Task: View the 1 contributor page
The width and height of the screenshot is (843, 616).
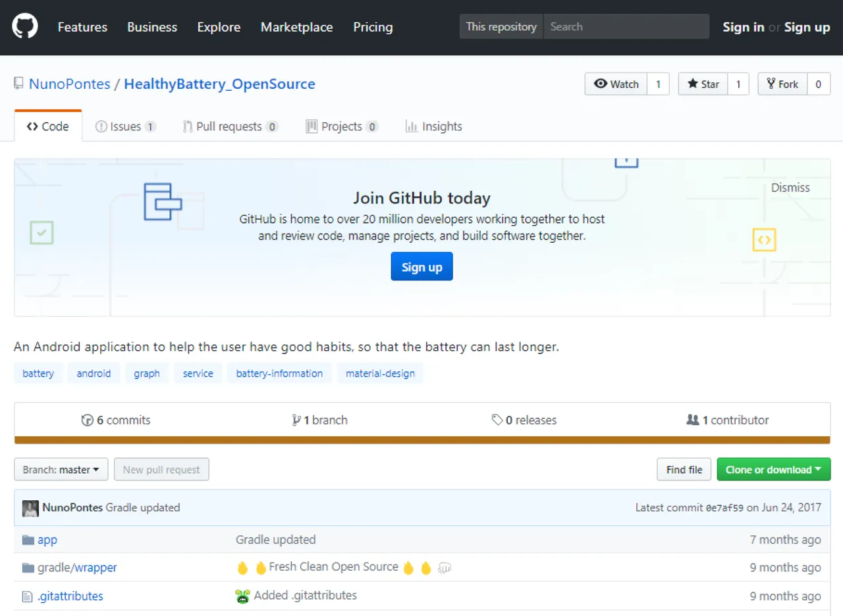Action: [x=728, y=420]
